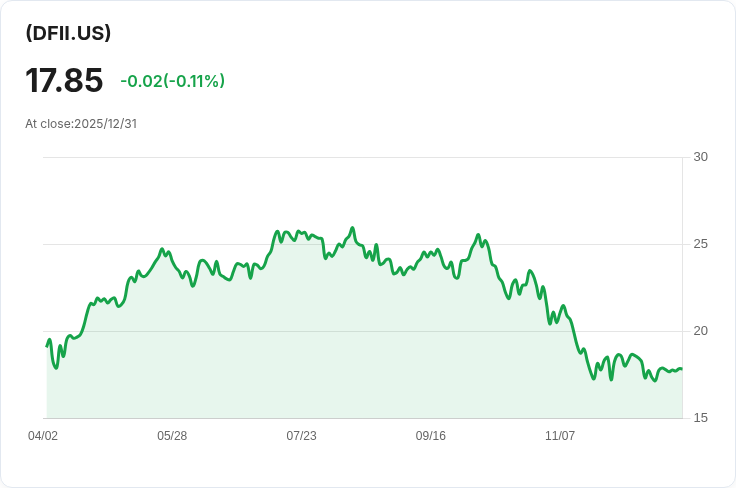736x488 pixels.
Task: Click the 15 price axis label
Action: tap(700, 418)
